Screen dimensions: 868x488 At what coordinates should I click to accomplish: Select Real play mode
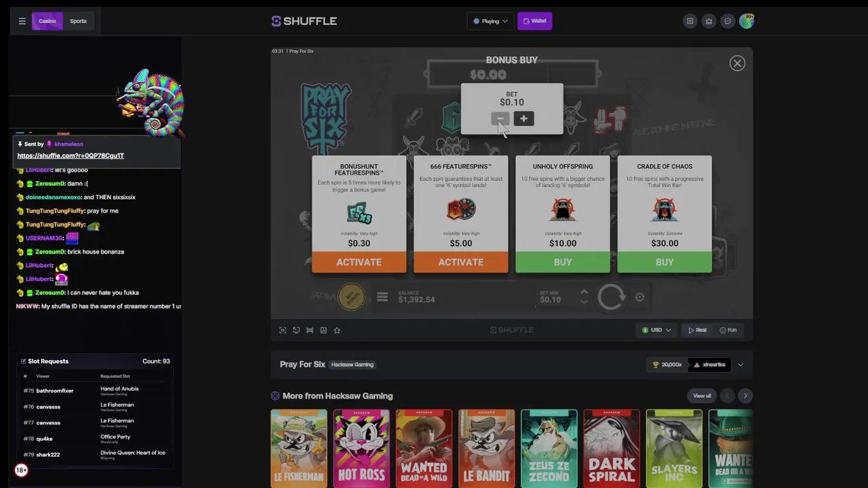[x=697, y=330]
